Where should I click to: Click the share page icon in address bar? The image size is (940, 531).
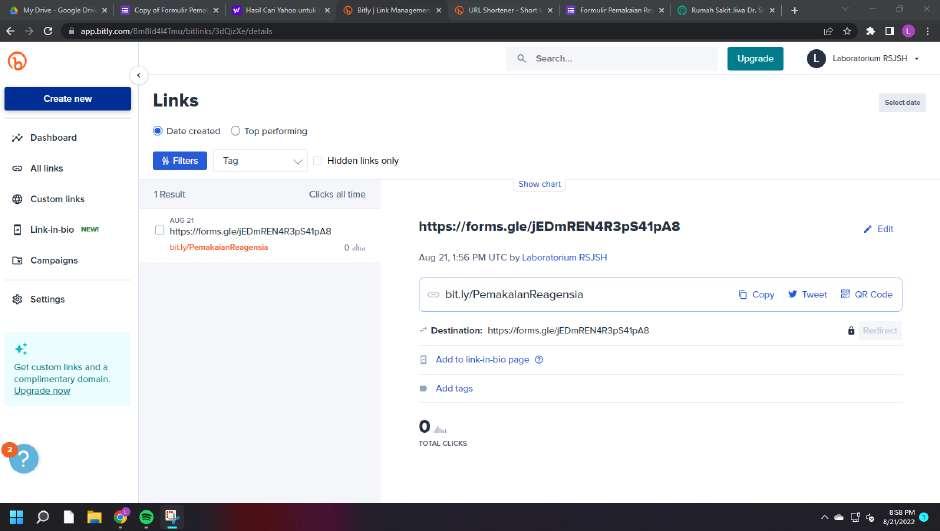pyautogui.click(x=828, y=31)
